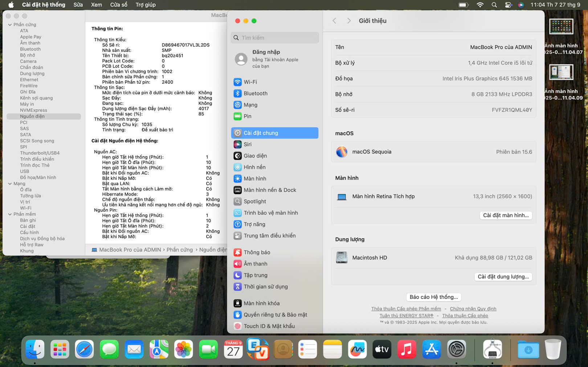Select Thunderbolt/USB4 in the hardware list

pyautogui.click(x=40, y=153)
